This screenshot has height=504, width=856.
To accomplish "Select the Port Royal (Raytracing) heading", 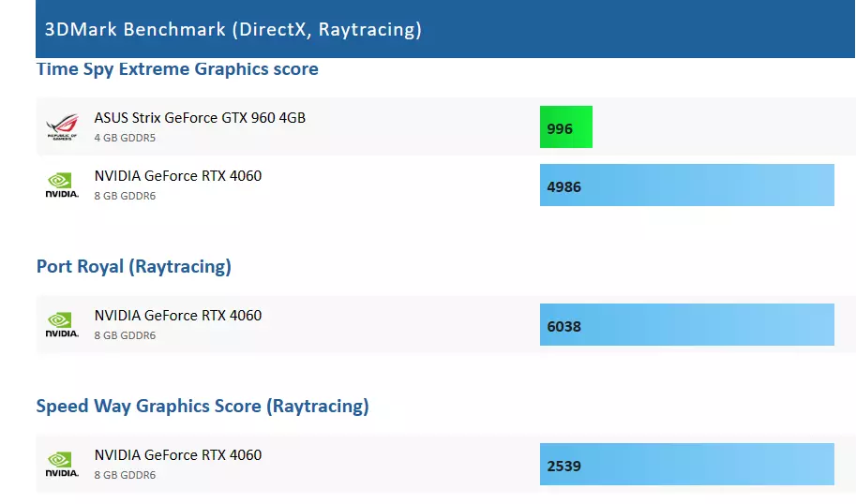I will click(x=134, y=267).
